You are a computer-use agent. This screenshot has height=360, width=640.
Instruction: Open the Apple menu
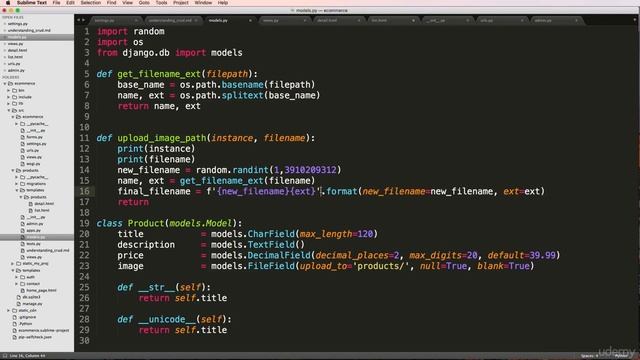point(7,2)
